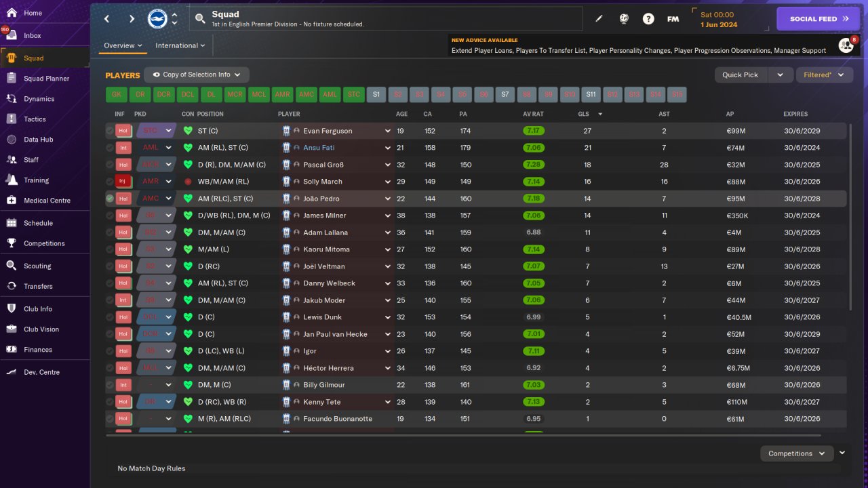Select the STC position button
Image resolution: width=868 pixels, height=488 pixels.
pyautogui.click(x=354, y=94)
